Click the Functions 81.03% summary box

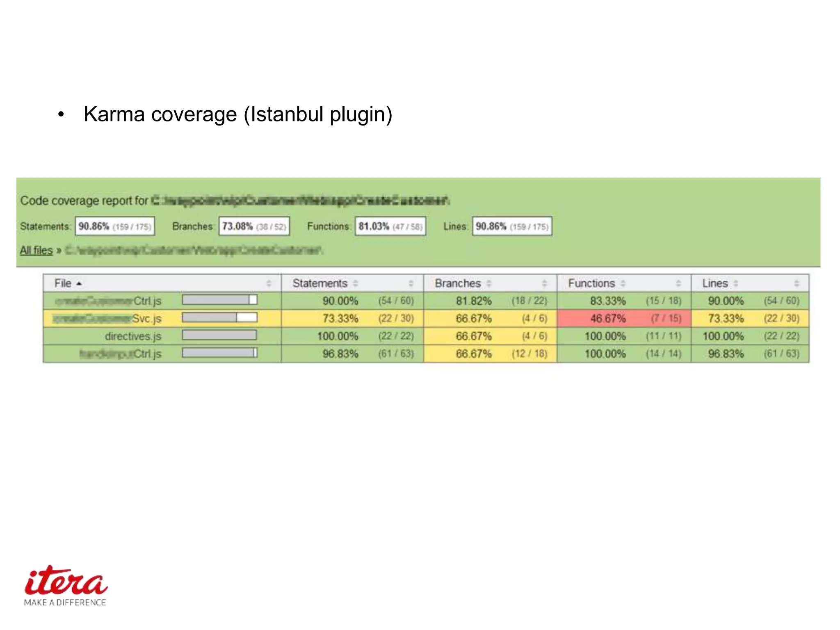click(x=390, y=226)
